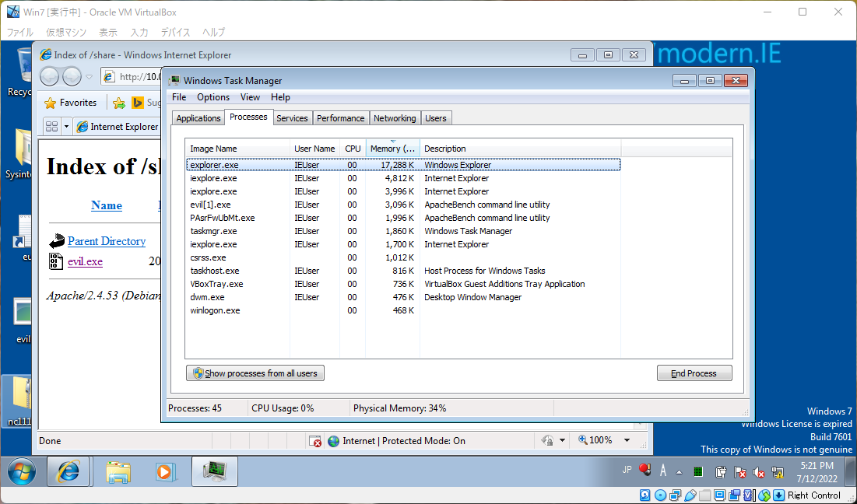Screen dimensions: 857x504
Task: Open the Services tab in Task Manager
Action: pos(292,118)
